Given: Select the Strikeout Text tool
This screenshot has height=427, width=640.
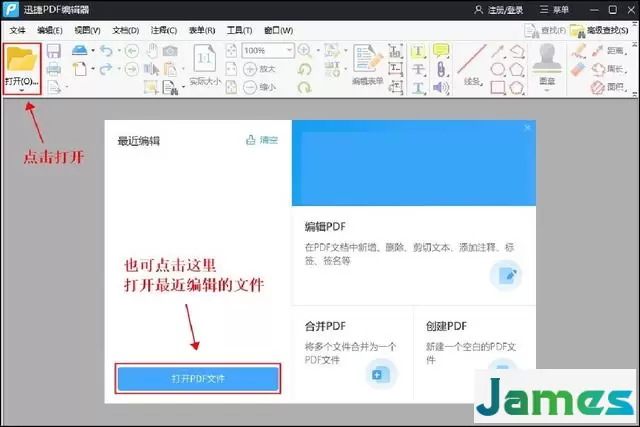Looking at the screenshot, I should [418, 69].
